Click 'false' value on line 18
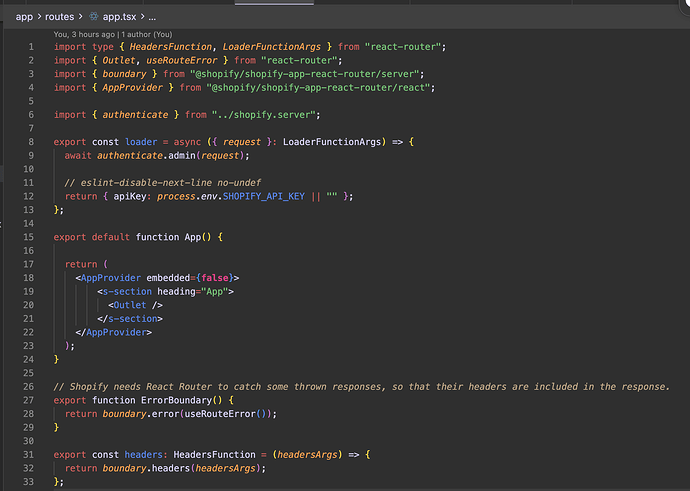 pos(215,278)
